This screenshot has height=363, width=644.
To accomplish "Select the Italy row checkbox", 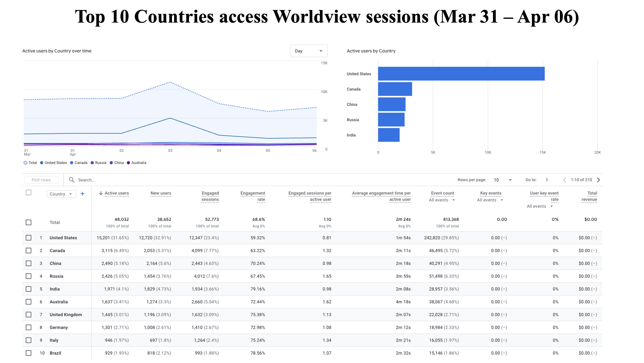I will coord(29,340).
